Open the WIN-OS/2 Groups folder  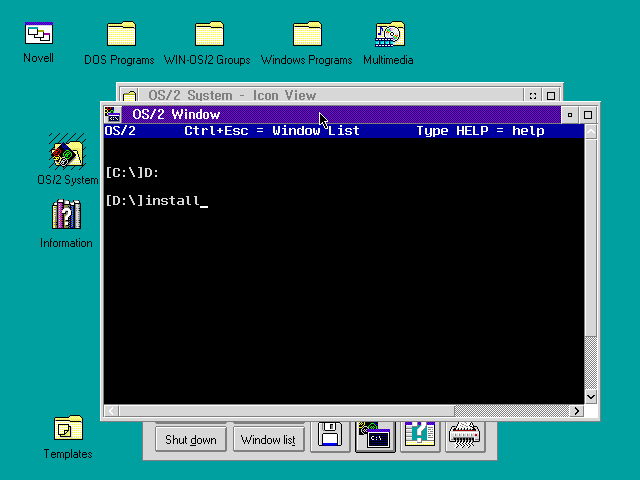(209, 33)
